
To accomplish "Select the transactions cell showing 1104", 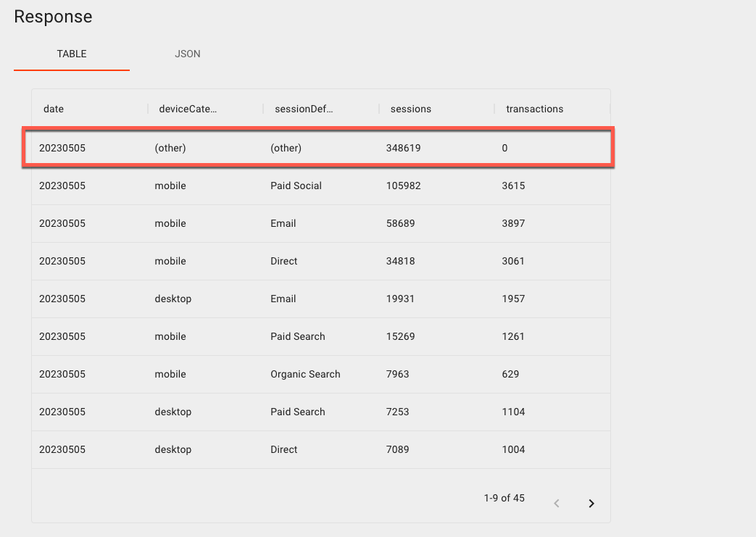I will [x=513, y=412].
